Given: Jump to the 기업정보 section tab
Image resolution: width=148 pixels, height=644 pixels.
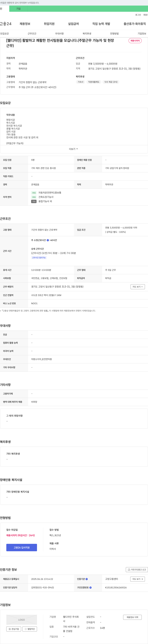Looking at the screenshot, I should [x=142, y=34].
